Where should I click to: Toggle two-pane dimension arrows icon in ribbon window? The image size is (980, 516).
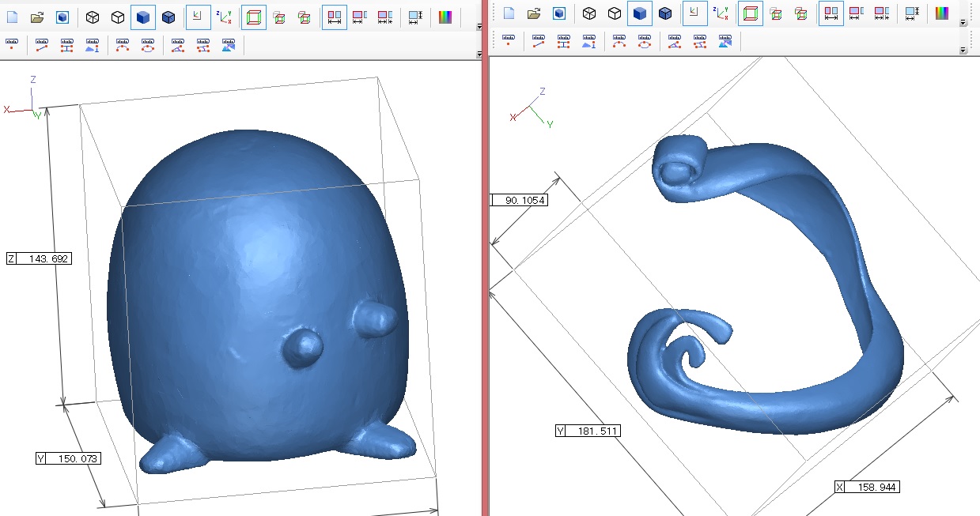(x=831, y=13)
